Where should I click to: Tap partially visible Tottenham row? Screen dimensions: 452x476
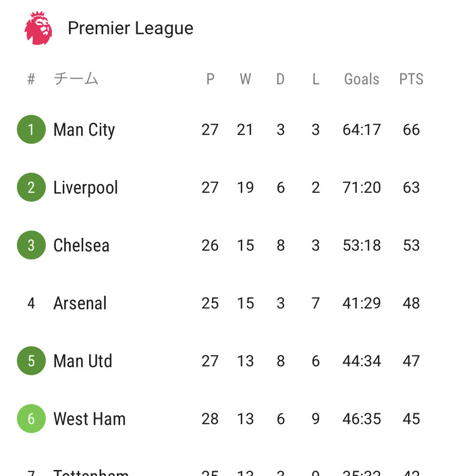click(226, 471)
